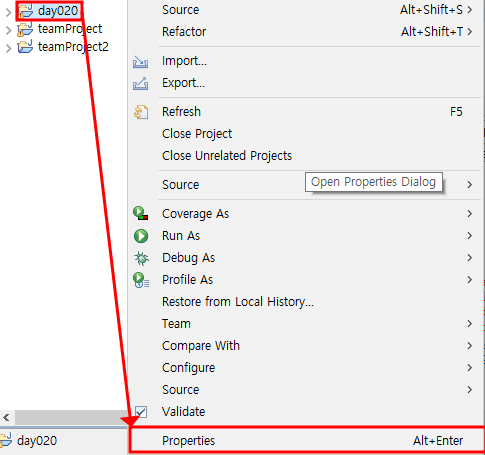Toggle the Validate checkbox
The height and width of the screenshot is (455, 485).
pos(140,412)
